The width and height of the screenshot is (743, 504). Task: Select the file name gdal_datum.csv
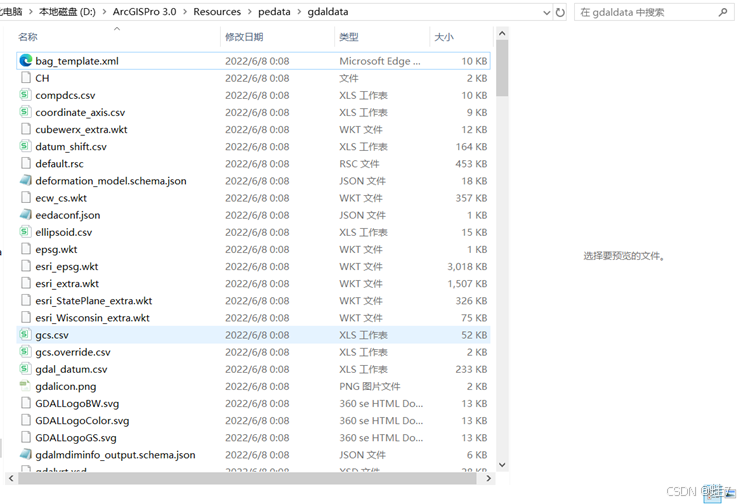pyautogui.click(x=71, y=369)
